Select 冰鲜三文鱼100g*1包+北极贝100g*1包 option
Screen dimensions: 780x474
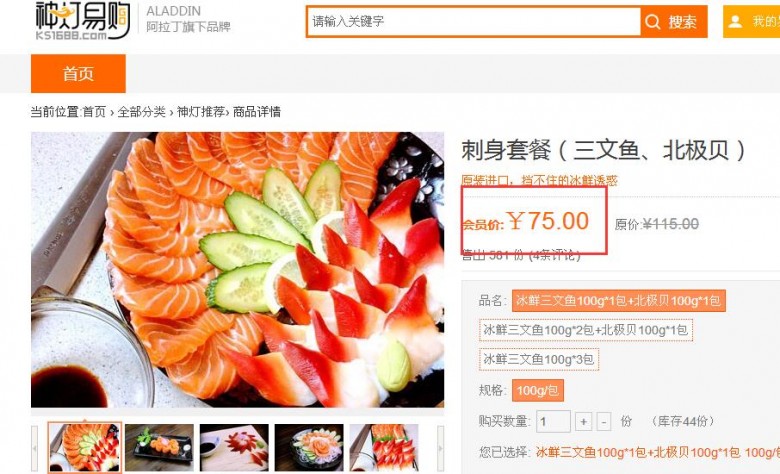click(618, 301)
